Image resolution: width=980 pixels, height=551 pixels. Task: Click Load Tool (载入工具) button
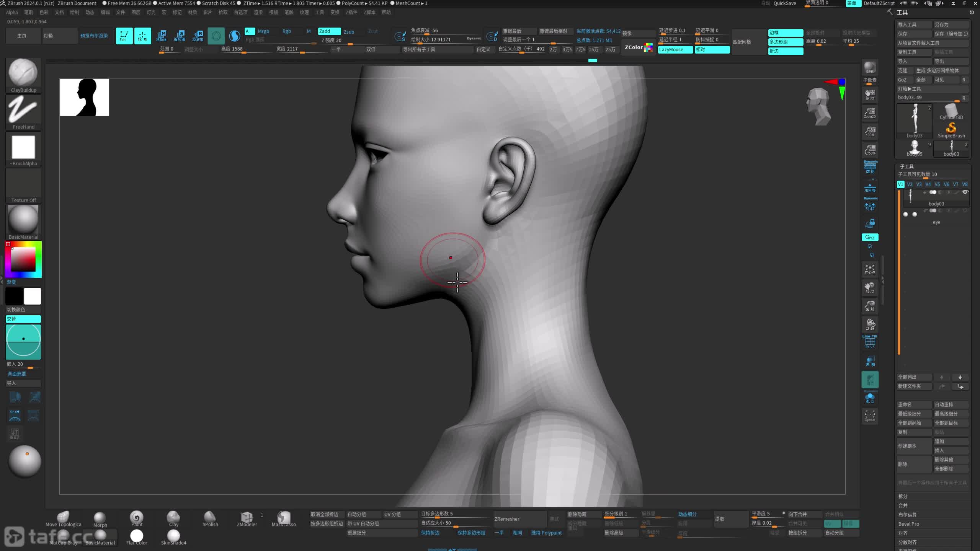[x=914, y=24]
